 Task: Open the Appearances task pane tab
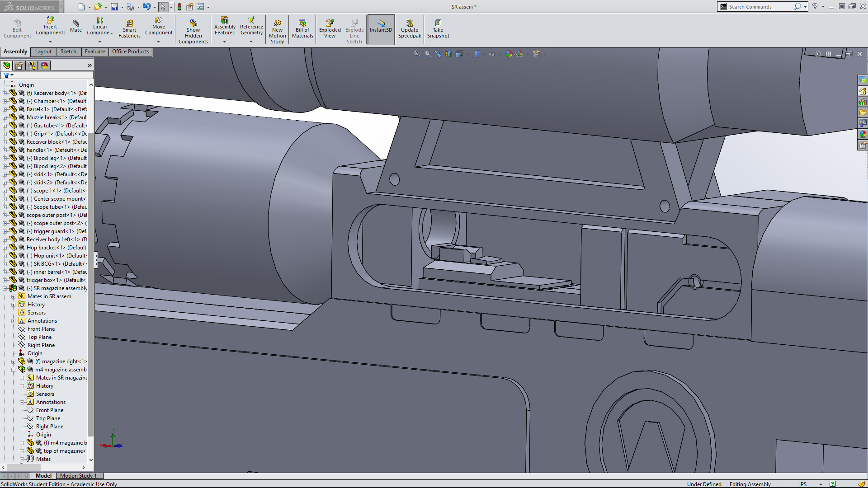(863, 134)
